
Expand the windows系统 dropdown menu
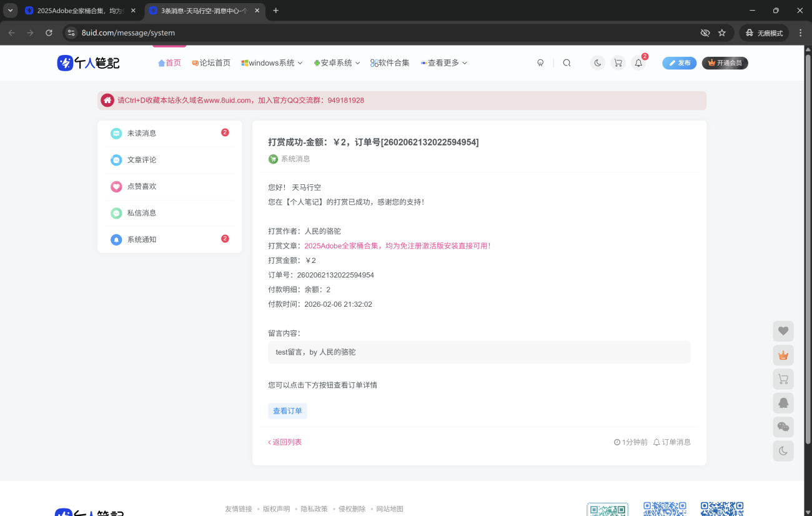point(271,62)
